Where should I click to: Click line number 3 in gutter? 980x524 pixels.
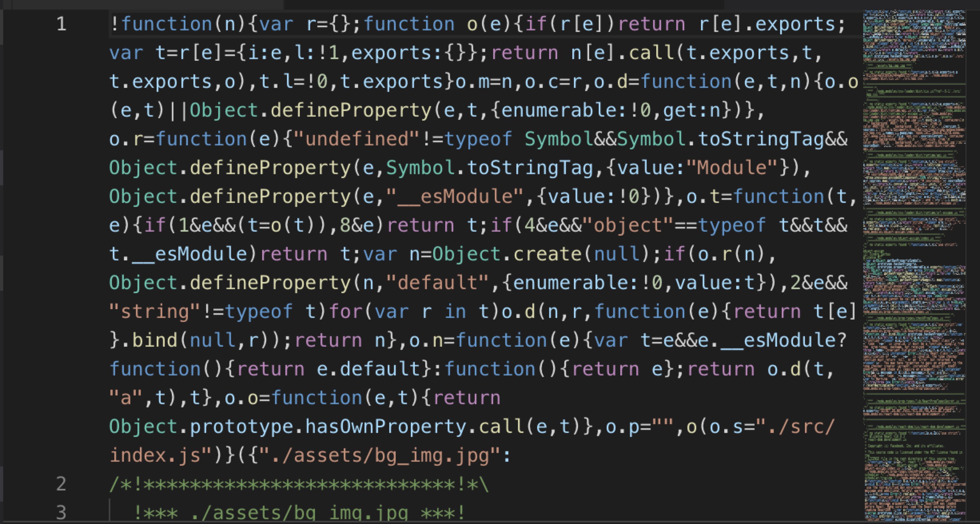61,512
